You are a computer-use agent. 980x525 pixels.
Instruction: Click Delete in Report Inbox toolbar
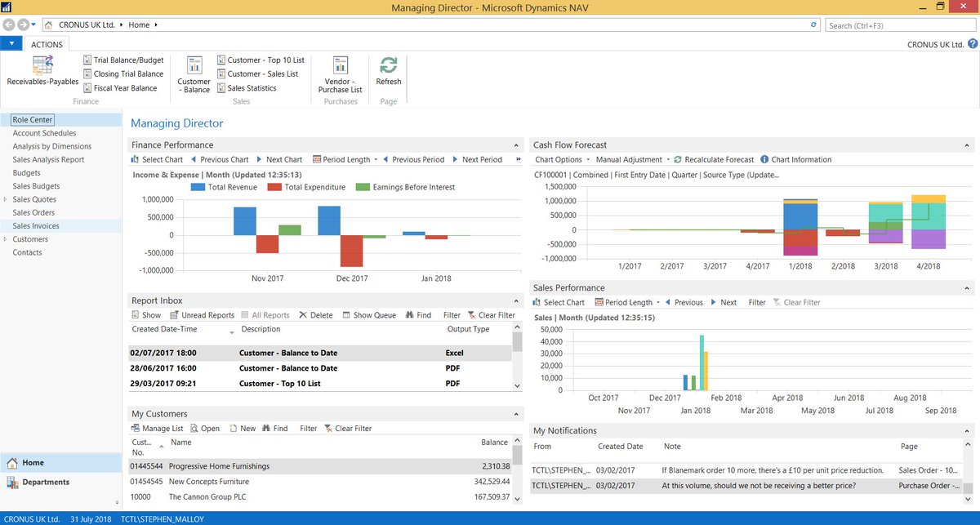[315, 314]
